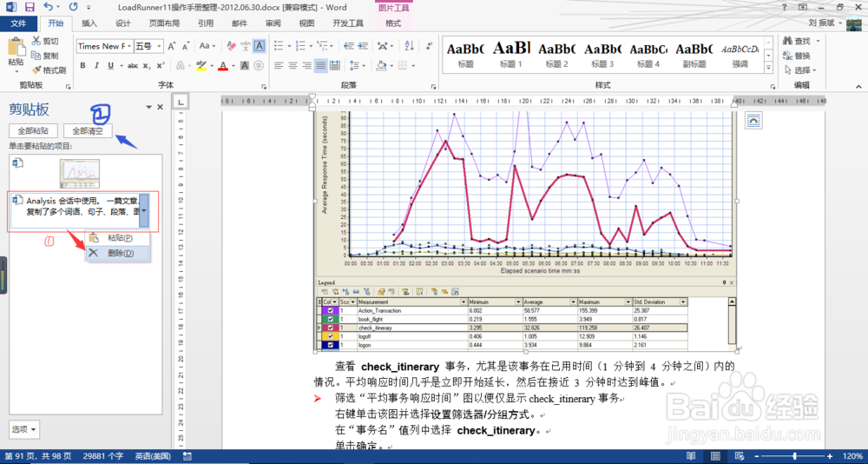Click the increase indent icon
The width and height of the screenshot is (868, 464).
pyautogui.click(x=363, y=46)
